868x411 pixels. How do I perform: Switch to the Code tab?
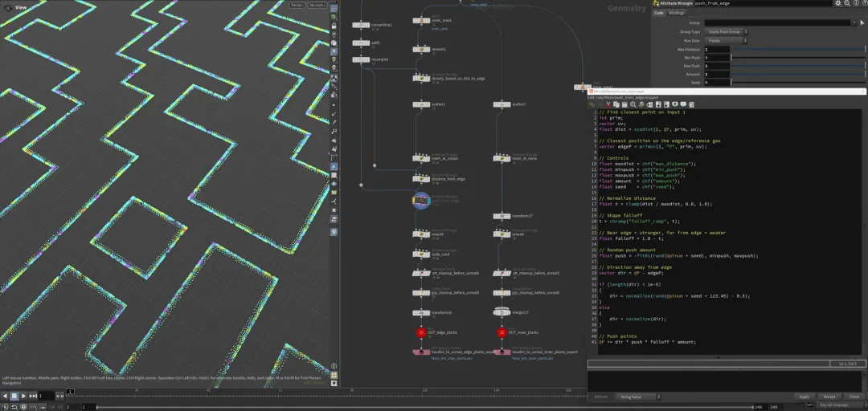(x=659, y=13)
